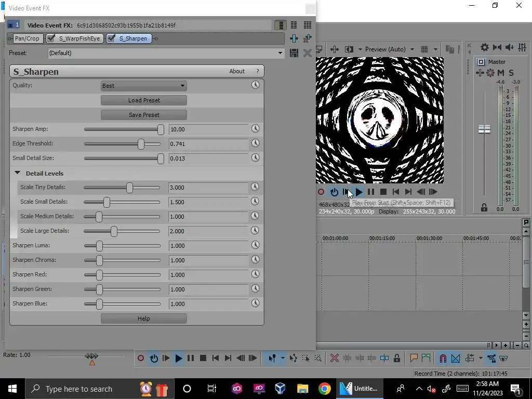Open Mixing Console sliders icon
The width and height of the screenshot is (532, 399).
522,47
